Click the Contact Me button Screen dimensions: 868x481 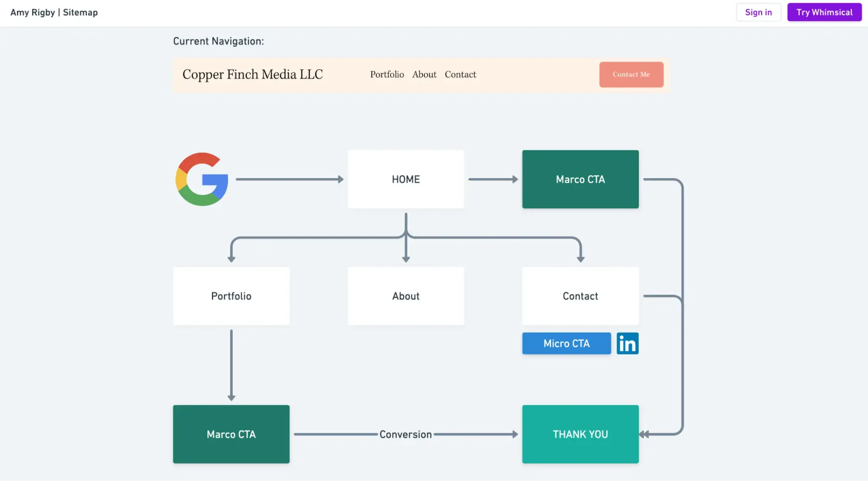(631, 74)
